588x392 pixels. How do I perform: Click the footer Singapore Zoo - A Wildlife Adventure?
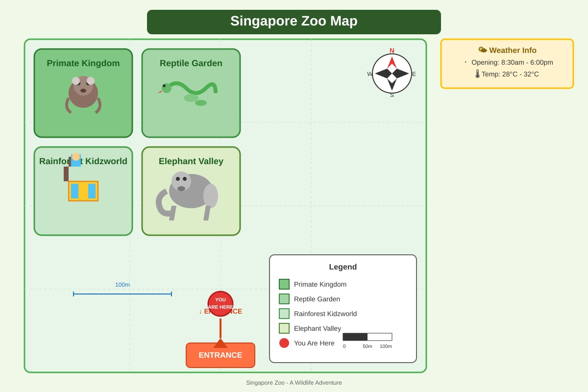(294, 383)
